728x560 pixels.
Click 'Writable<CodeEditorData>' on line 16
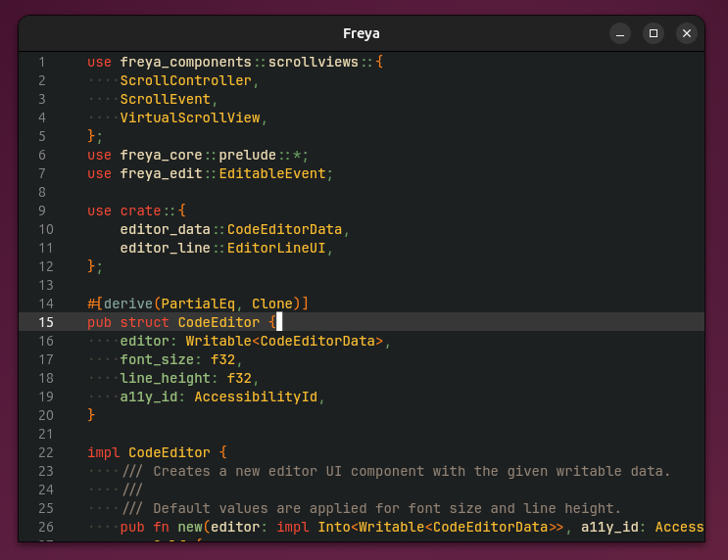tap(284, 341)
